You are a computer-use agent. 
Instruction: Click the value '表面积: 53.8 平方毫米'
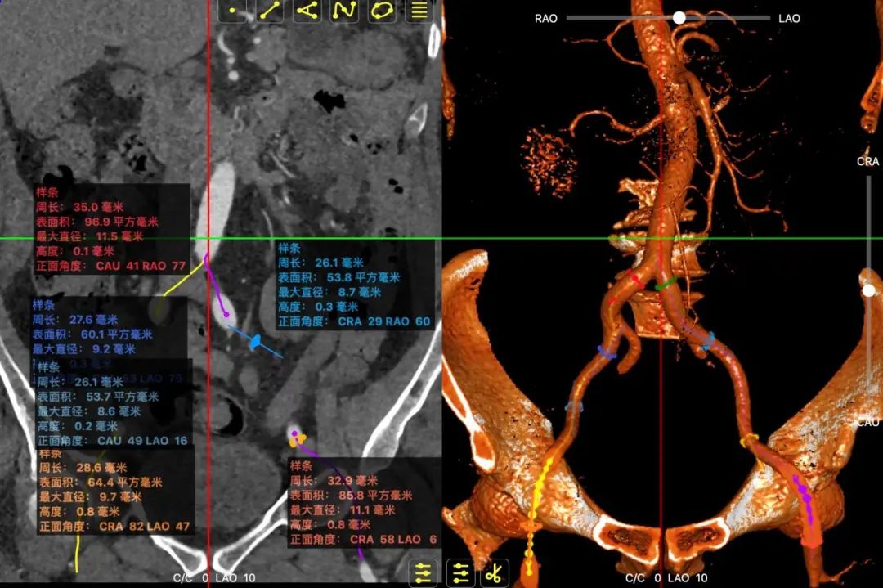coord(338,277)
